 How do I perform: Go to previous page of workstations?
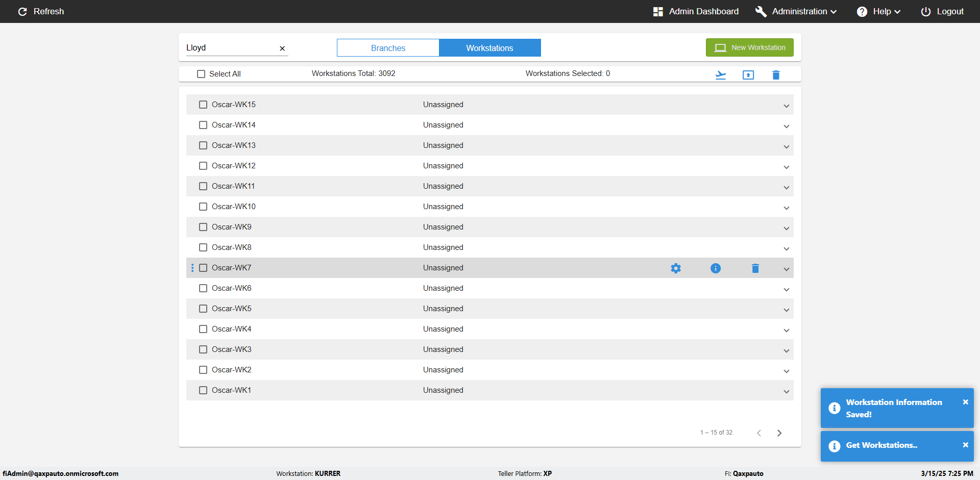[759, 433]
